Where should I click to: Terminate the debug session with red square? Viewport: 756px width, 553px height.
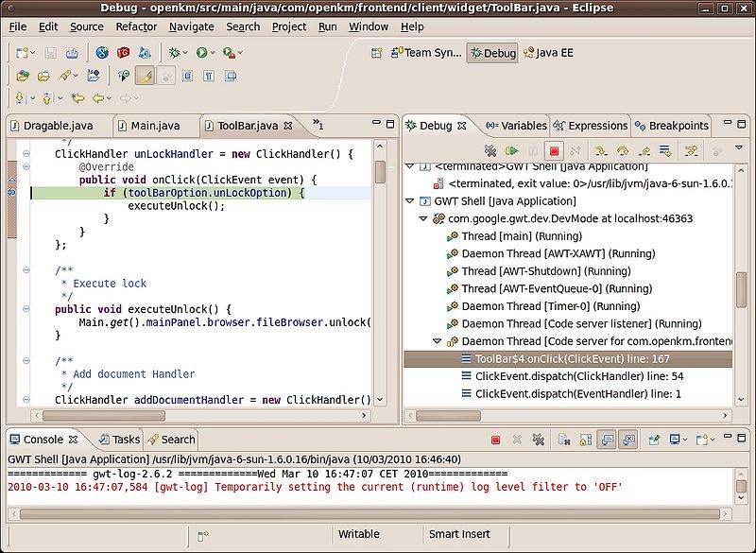click(x=554, y=151)
